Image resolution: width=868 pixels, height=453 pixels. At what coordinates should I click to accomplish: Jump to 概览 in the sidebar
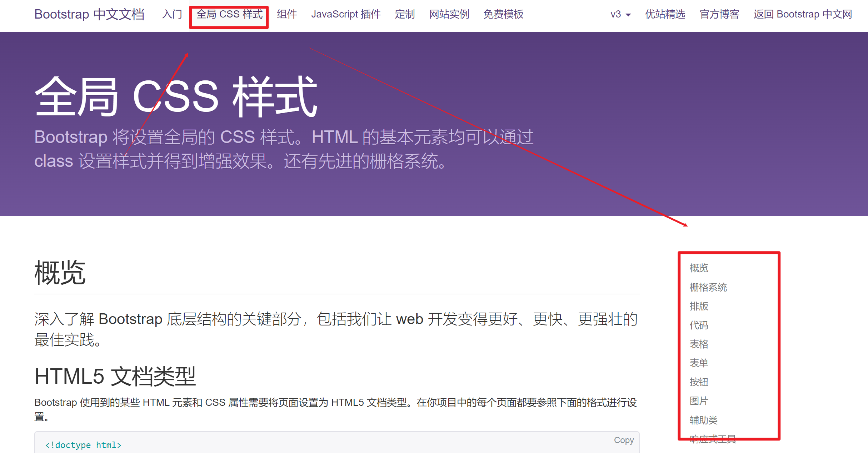[x=699, y=268]
